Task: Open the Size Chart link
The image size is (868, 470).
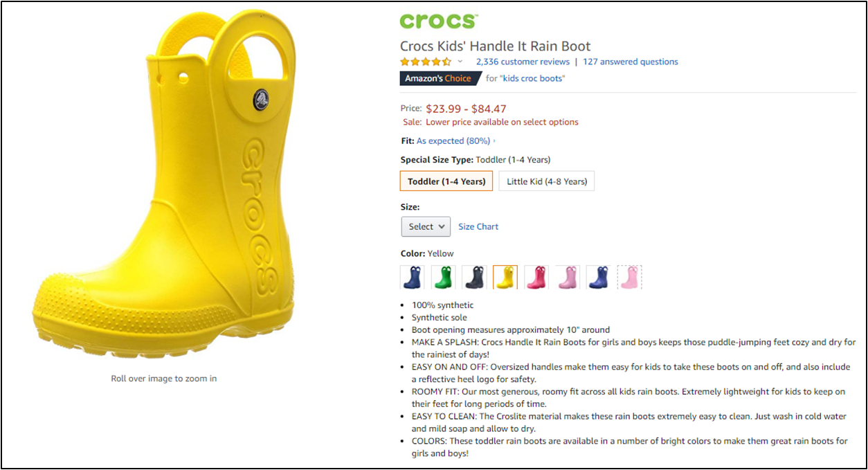Action: point(478,226)
